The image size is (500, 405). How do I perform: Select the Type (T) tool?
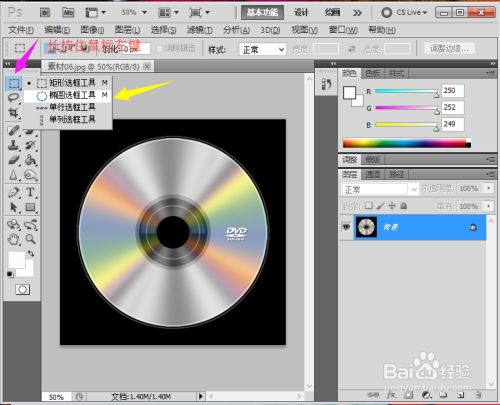(x=30, y=192)
